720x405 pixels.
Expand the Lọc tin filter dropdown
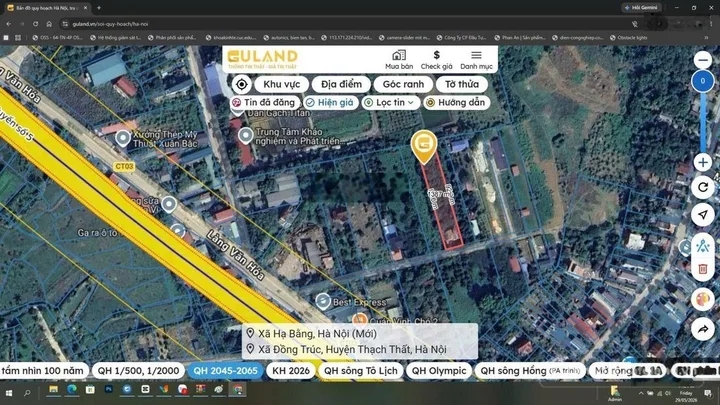point(391,102)
